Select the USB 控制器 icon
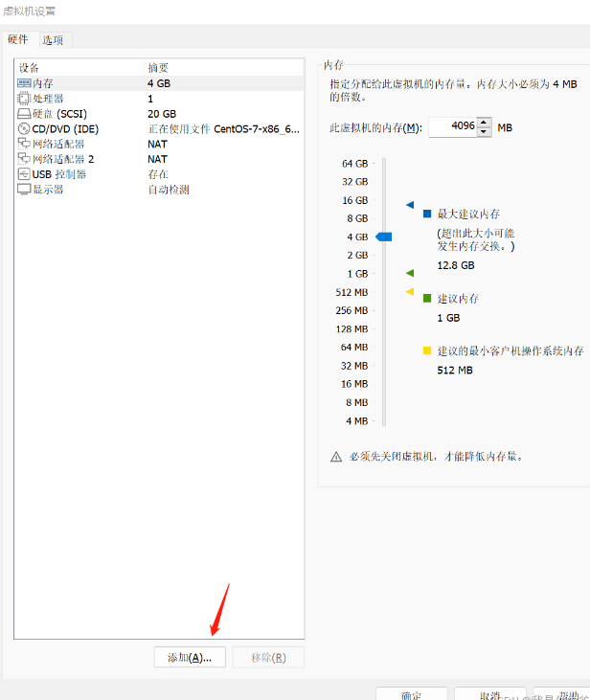590x700 pixels. [24, 174]
